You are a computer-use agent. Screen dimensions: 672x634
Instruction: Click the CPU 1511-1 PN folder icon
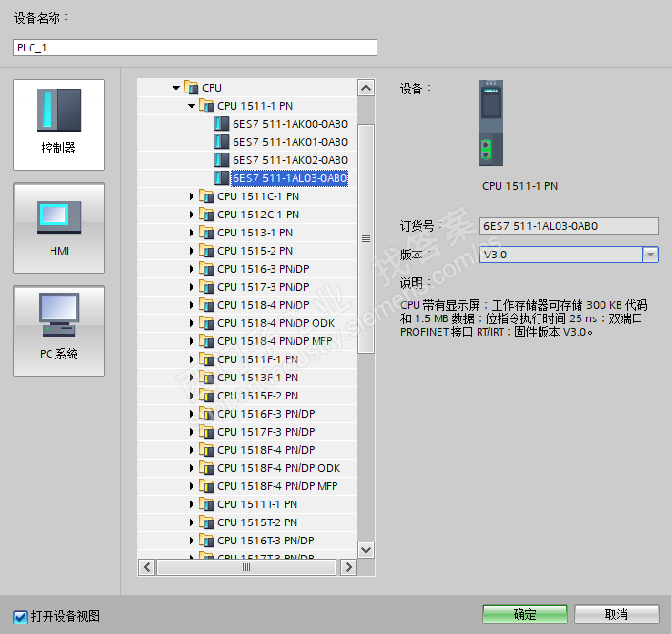tap(207, 106)
